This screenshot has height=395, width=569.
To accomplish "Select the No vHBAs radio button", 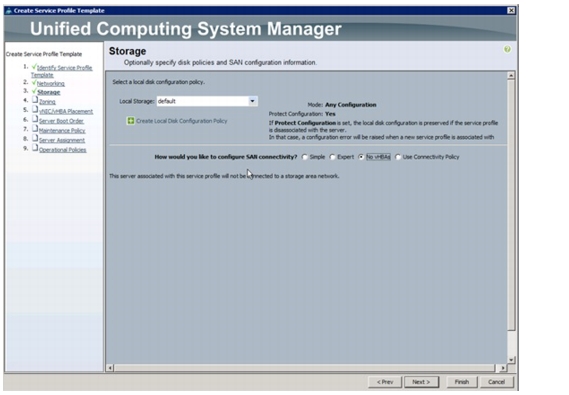I will pyautogui.click(x=361, y=157).
